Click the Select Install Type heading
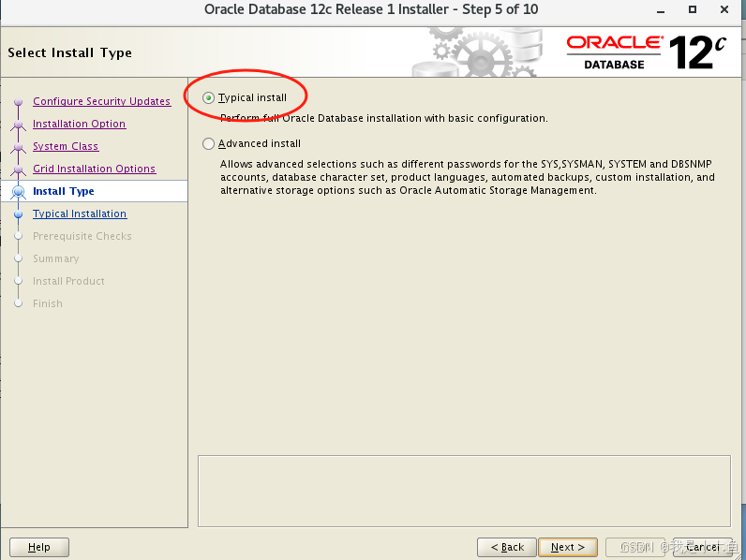The width and height of the screenshot is (746, 560). click(x=69, y=52)
